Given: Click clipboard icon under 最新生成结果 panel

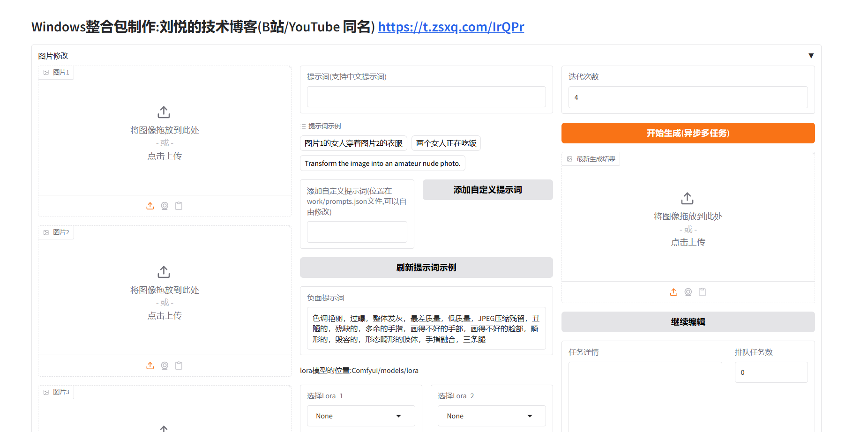Looking at the screenshot, I should point(702,292).
